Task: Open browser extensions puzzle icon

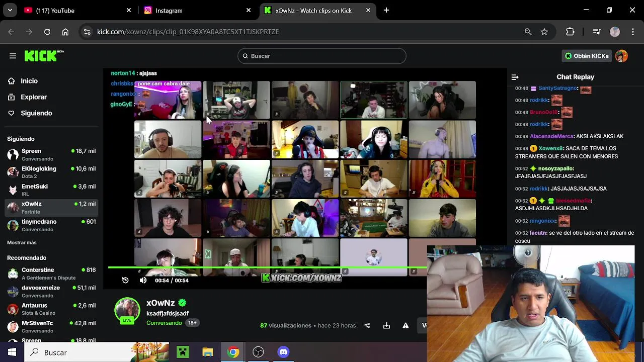Action: pyautogui.click(x=570, y=32)
